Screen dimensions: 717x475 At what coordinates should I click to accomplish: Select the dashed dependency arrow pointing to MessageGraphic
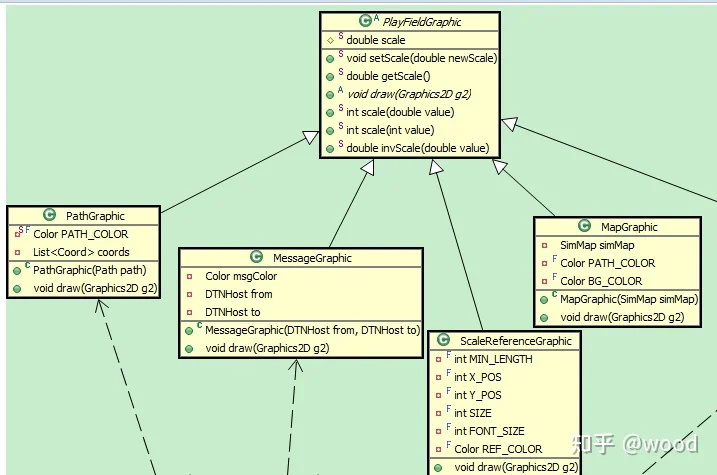tap(293, 411)
